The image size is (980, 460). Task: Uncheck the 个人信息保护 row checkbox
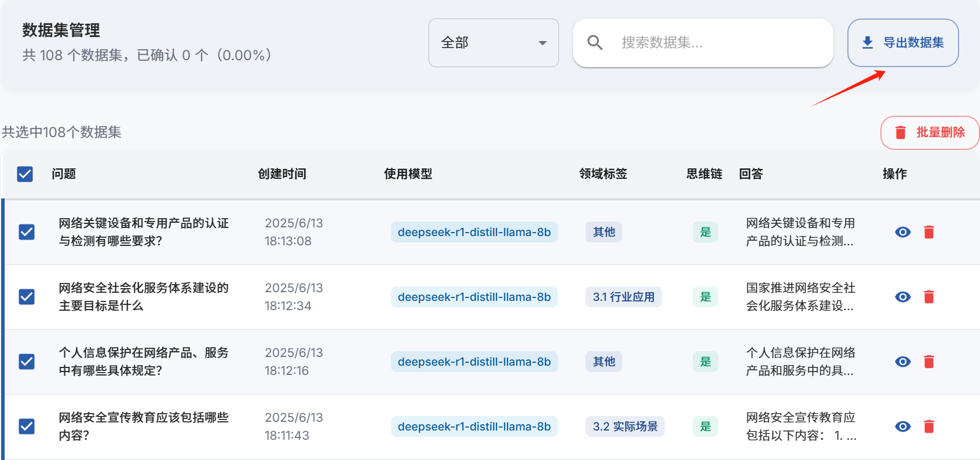pyautogui.click(x=27, y=362)
